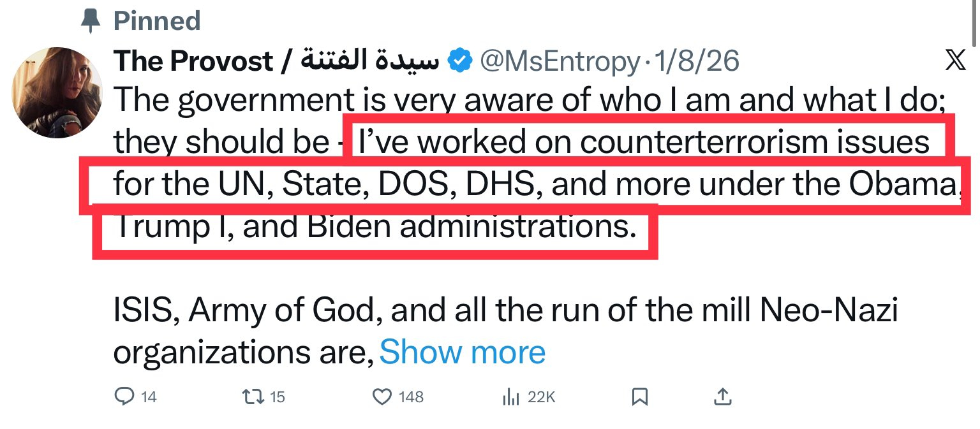Viewport: 980px width, 429px height.
Task: Open the tweet via the 1/8/26 date
Action: pos(696,62)
